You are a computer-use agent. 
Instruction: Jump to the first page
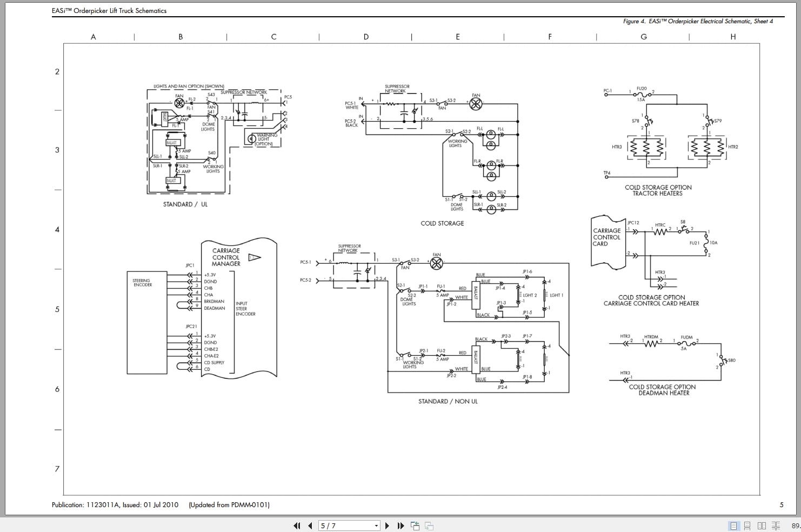pyautogui.click(x=296, y=525)
